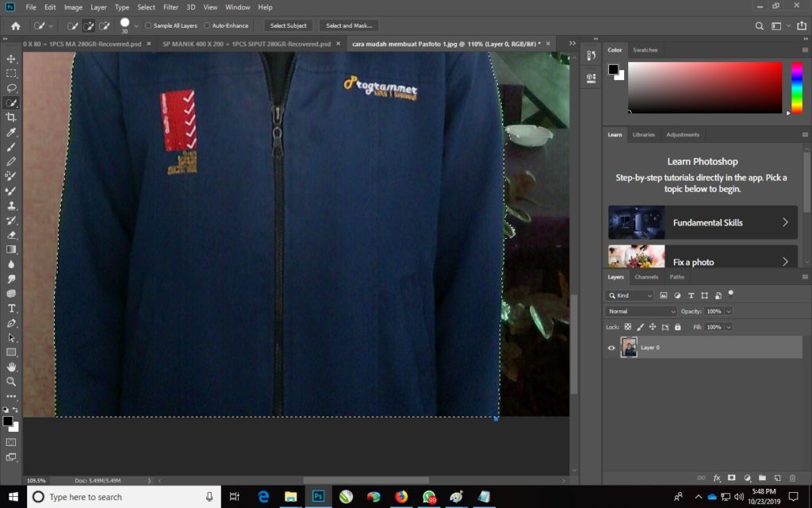The width and height of the screenshot is (812, 508).
Task: Open the Edit Toolbar three-dots menu
Action: (11, 396)
